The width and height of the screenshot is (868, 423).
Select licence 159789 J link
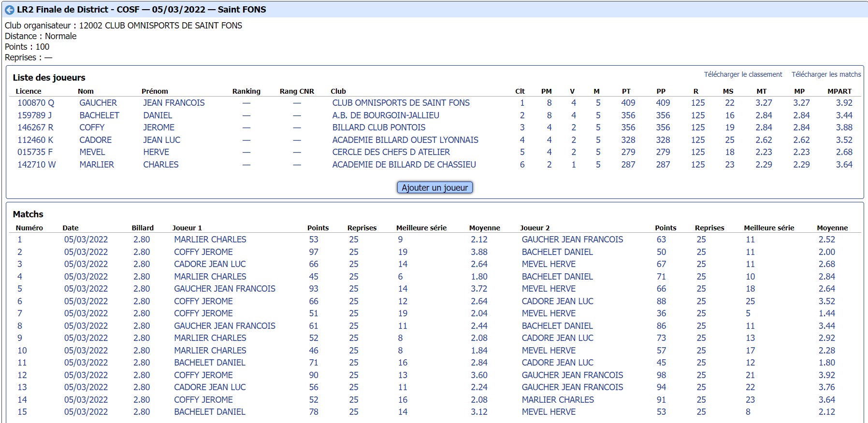(34, 115)
